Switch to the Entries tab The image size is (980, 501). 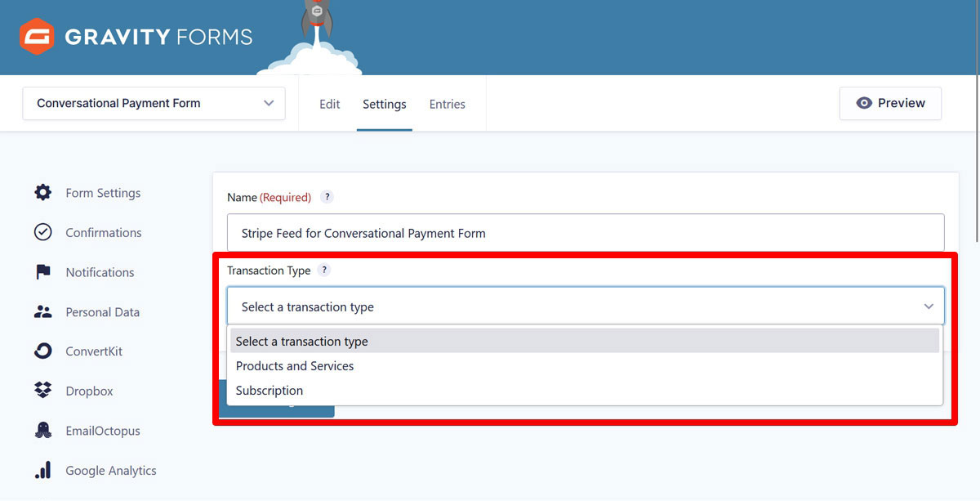click(448, 104)
